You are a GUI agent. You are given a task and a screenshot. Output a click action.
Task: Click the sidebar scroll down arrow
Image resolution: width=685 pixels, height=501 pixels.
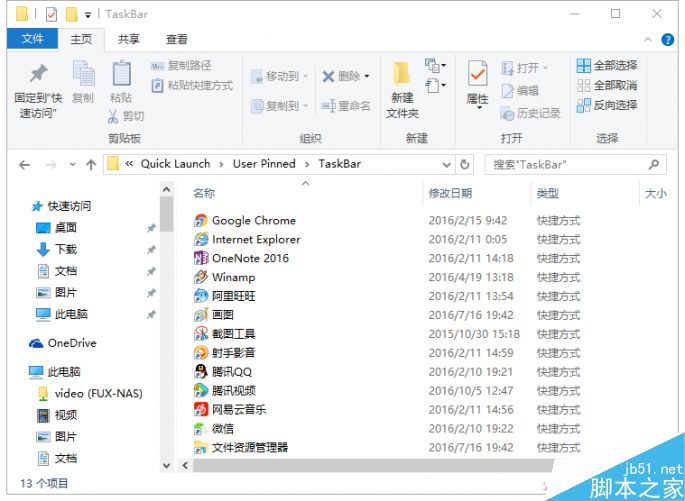(166, 466)
